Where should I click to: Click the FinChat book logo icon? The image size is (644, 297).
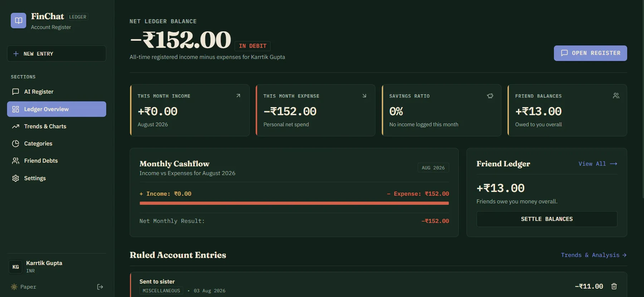(x=18, y=21)
